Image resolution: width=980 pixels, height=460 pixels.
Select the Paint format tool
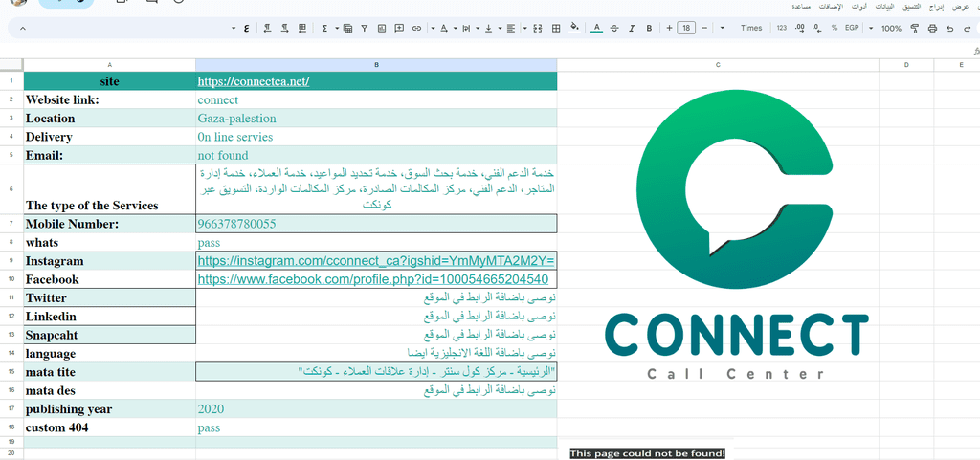click(914, 28)
